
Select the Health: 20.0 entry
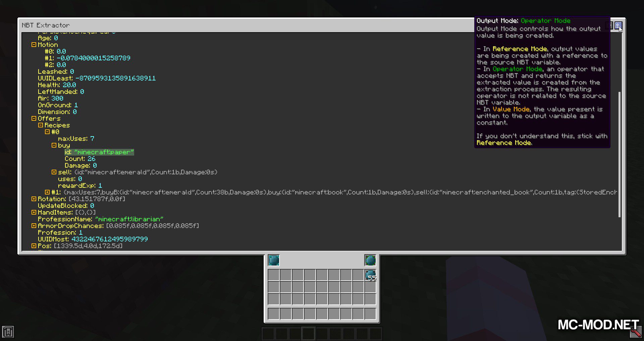click(x=57, y=85)
